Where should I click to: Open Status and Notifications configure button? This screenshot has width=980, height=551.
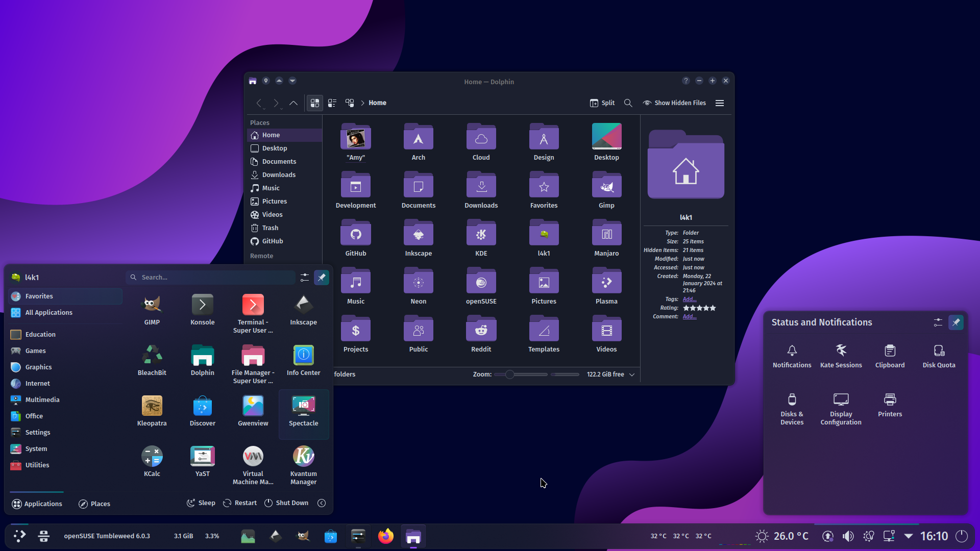point(938,322)
